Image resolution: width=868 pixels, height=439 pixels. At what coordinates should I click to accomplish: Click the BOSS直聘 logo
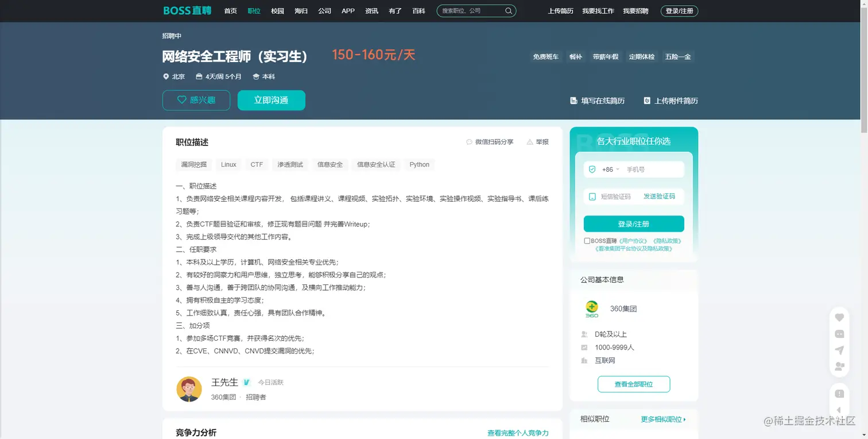[x=187, y=10]
